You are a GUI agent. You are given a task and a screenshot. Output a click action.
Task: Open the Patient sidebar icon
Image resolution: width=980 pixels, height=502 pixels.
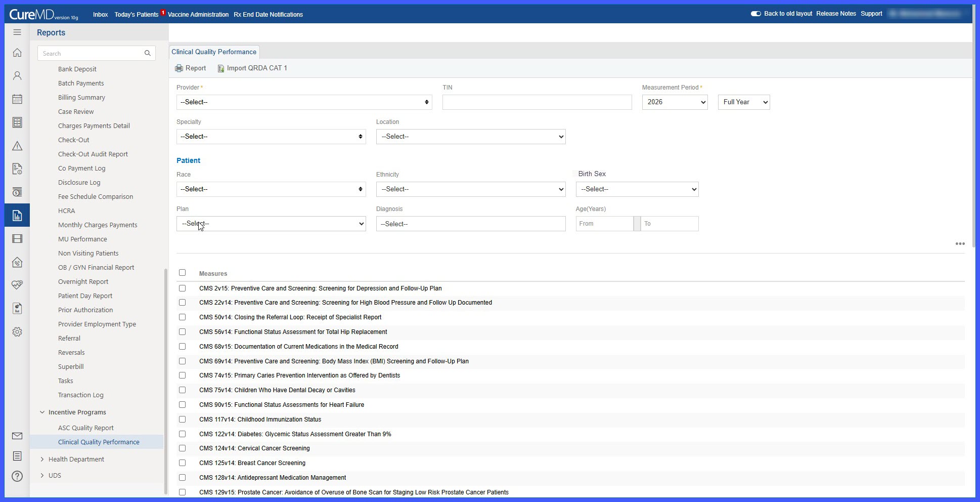point(17,76)
